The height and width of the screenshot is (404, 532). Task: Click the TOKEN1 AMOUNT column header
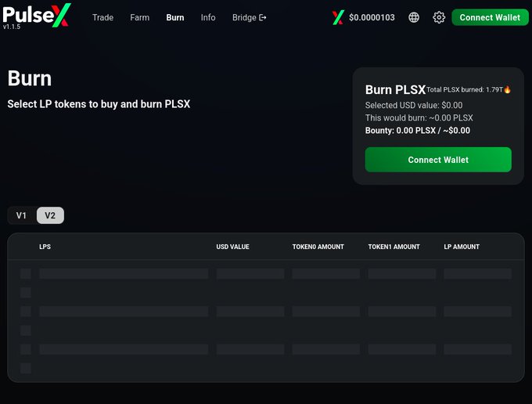pyautogui.click(x=394, y=247)
